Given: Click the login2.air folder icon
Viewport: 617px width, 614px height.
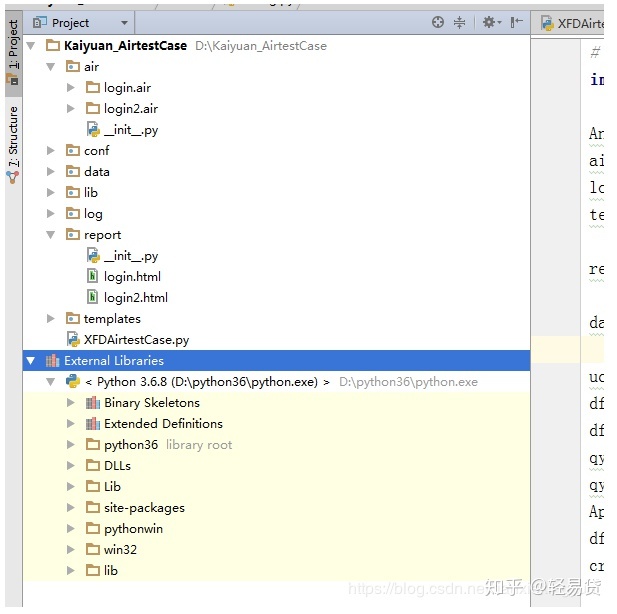Looking at the screenshot, I should (93, 108).
